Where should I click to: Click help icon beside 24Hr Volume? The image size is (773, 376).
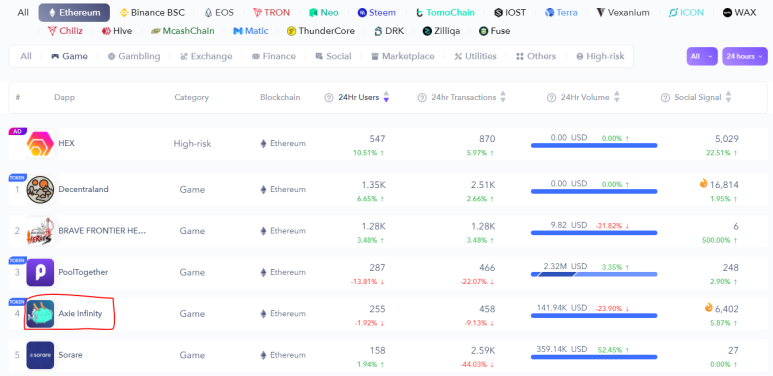click(552, 98)
